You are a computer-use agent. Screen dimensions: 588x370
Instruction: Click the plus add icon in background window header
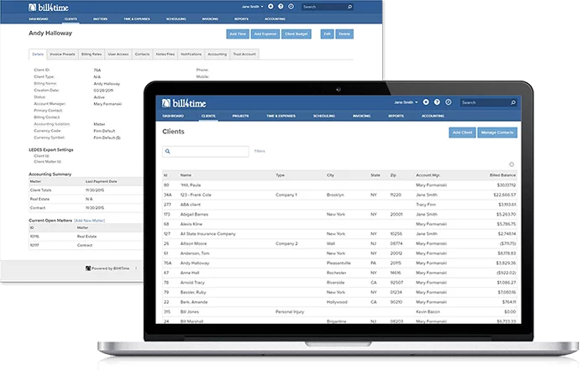270,7
